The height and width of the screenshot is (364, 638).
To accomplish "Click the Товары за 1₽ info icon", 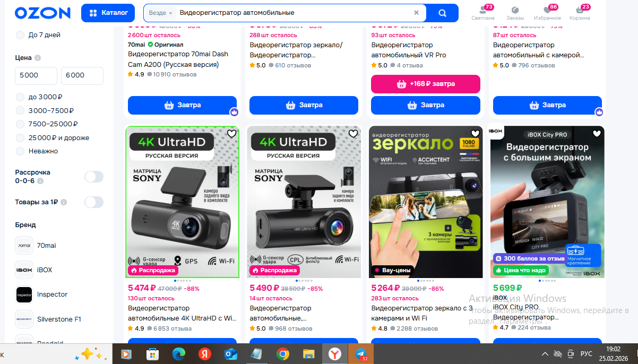I will [64, 202].
